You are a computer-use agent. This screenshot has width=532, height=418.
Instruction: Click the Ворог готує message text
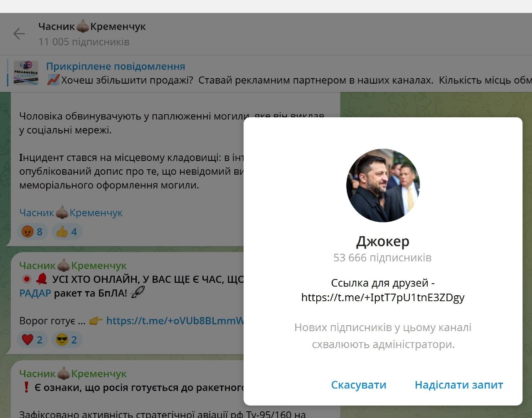pyautogui.click(x=52, y=321)
